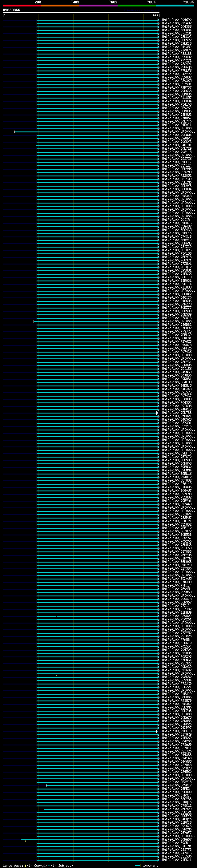The height and width of the screenshot is (868, 197).
Task: Click the purple ~60% identity legend segment
Action: (x=98, y=6)
